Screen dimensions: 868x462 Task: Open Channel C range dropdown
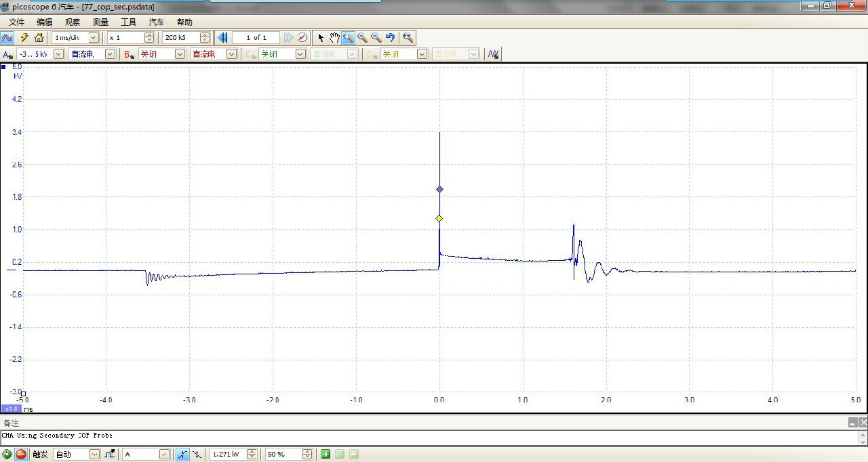[x=300, y=54]
